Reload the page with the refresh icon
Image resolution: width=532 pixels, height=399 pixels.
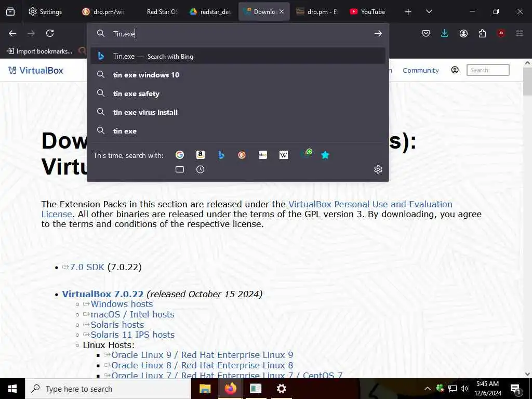click(x=50, y=33)
